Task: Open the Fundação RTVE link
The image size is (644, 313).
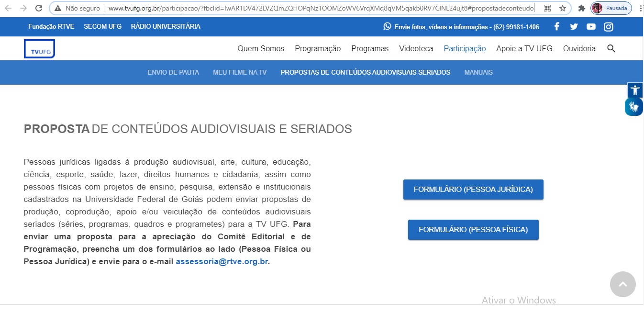Action: [x=51, y=26]
